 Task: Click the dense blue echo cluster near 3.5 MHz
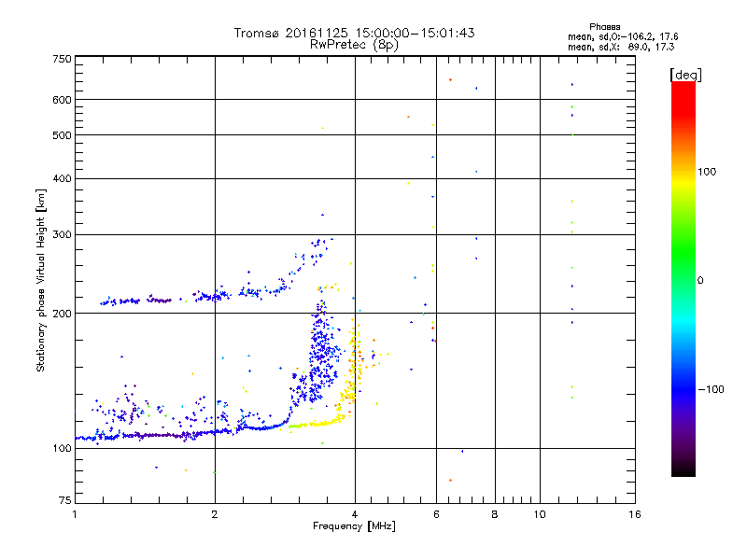[320, 355]
